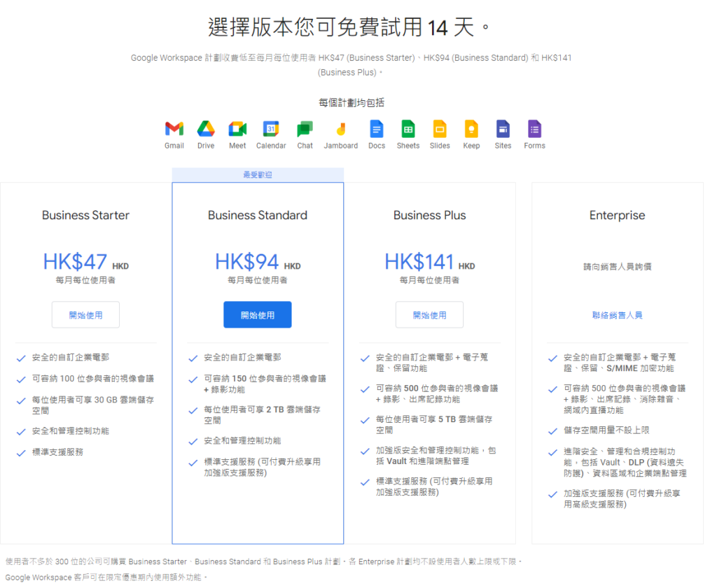This screenshot has height=588, width=717.
Task: Click 請向銷售人員詢價 text under Enterprise
Action: 618,267
